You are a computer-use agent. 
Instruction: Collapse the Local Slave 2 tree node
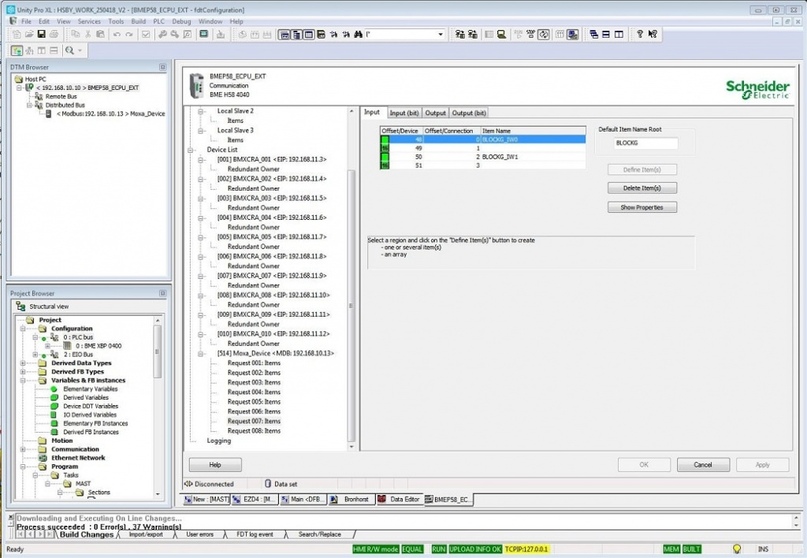click(201, 111)
